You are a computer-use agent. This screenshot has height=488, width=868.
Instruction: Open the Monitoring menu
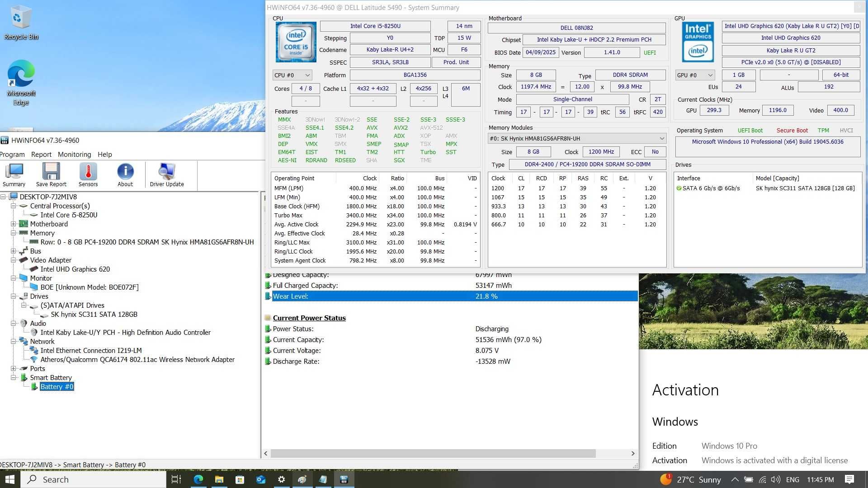pyautogui.click(x=74, y=155)
